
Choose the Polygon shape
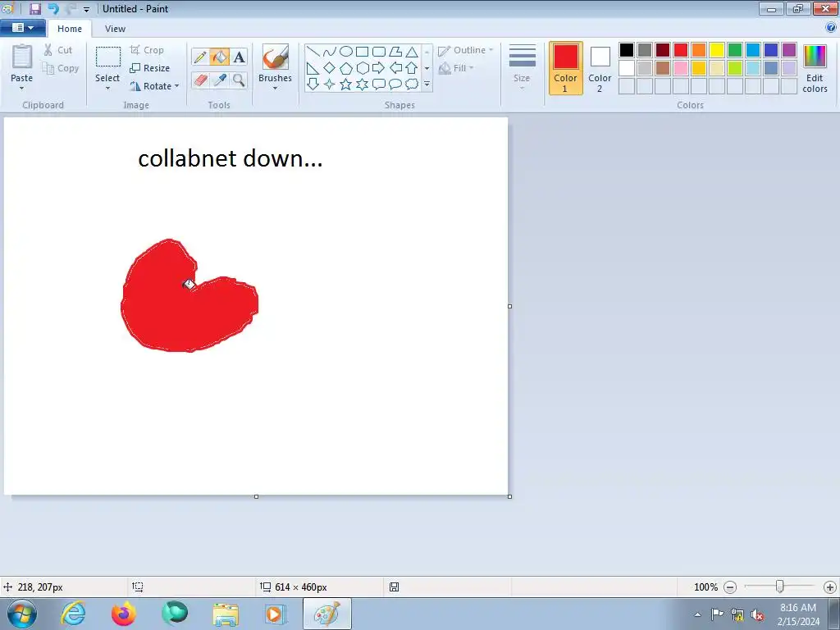pos(395,52)
